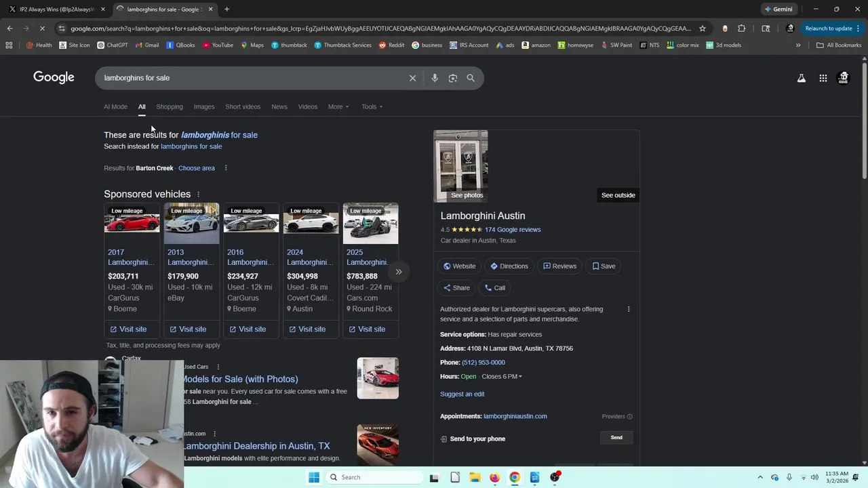The image size is (868, 488).
Task: Open the Maps bookmark
Action: (252, 45)
